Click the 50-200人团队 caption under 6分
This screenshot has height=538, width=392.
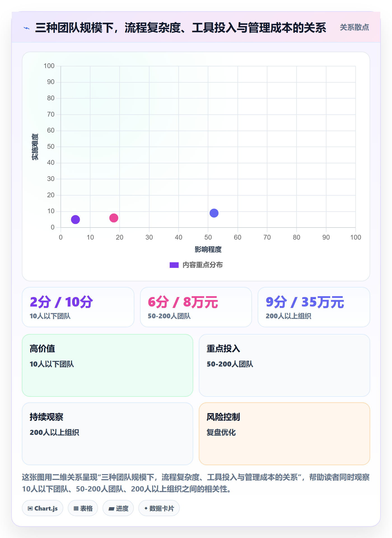point(169,316)
